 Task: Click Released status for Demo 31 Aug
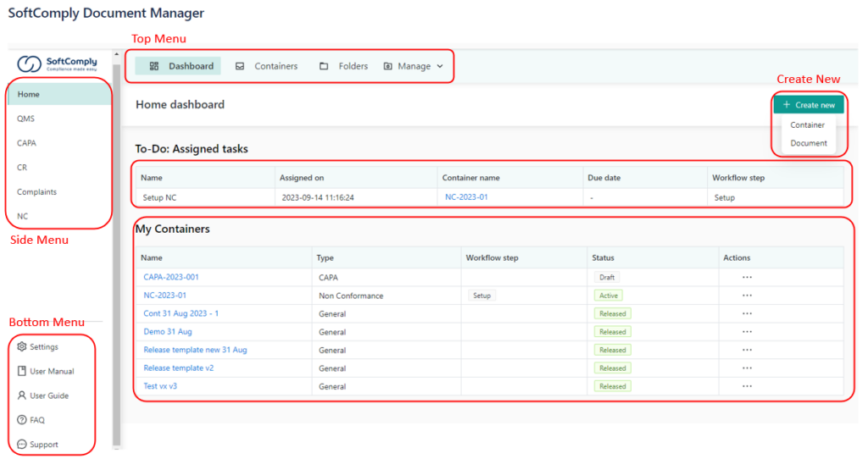612,332
